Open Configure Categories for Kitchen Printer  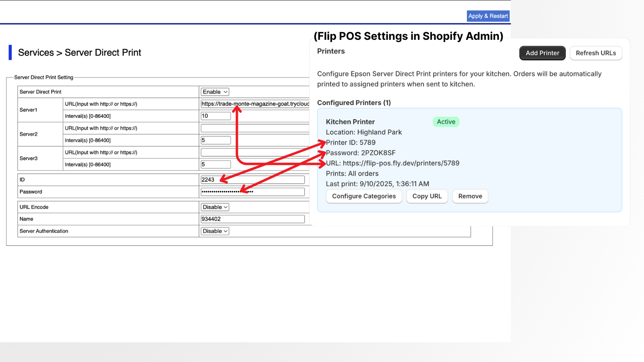point(363,196)
